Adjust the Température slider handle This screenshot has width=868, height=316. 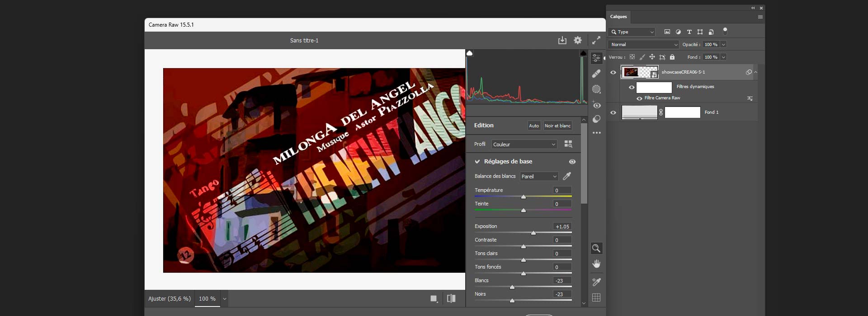[x=524, y=197]
